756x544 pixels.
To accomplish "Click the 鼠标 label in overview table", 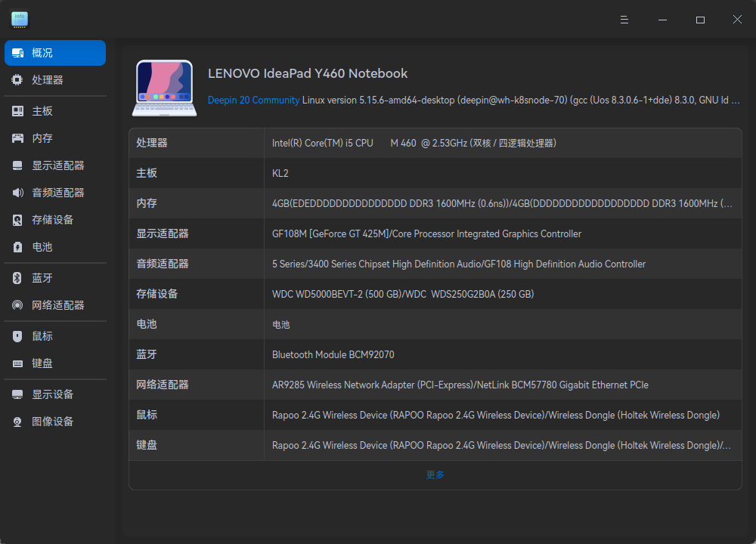I will [x=147, y=416].
